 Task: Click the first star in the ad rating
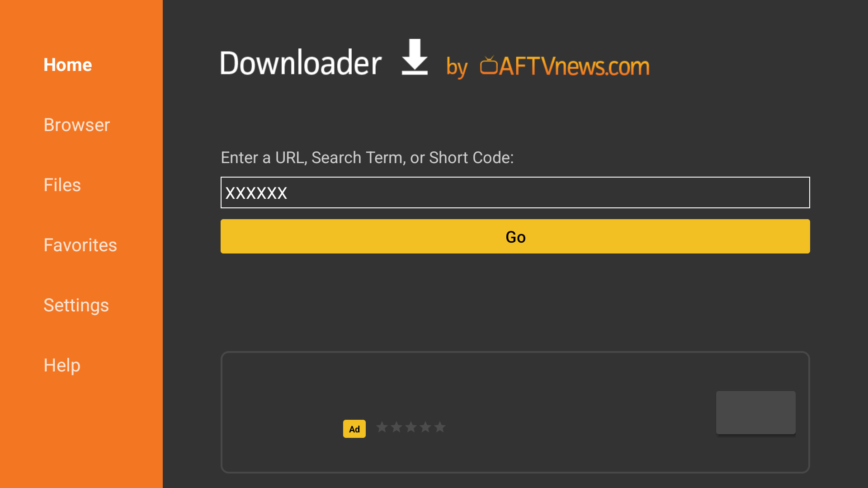pos(382,427)
